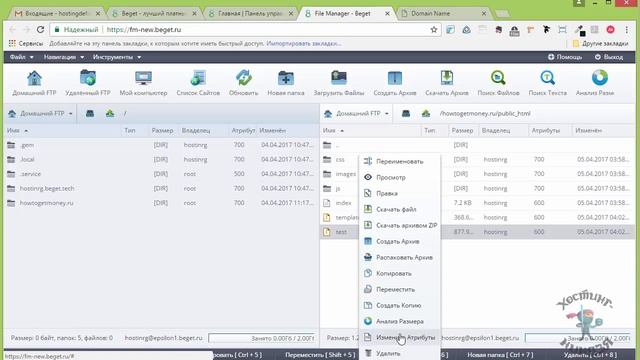Sort right panel by Имя column

pyautogui.click(x=333, y=131)
